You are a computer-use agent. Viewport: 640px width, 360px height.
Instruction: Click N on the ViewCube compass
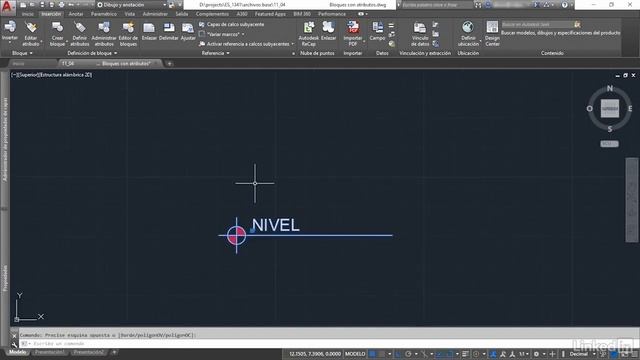pos(610,88)
